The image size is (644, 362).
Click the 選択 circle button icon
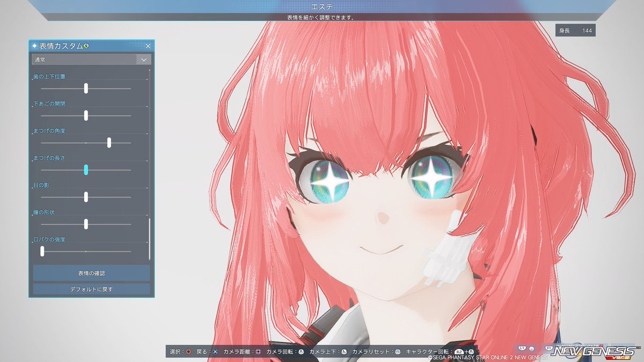pos(188,352)
